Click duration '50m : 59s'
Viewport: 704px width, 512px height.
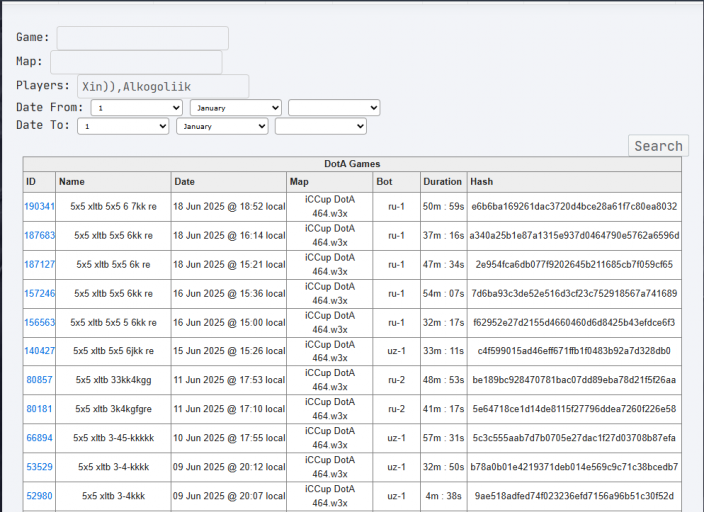pos(444,207)
